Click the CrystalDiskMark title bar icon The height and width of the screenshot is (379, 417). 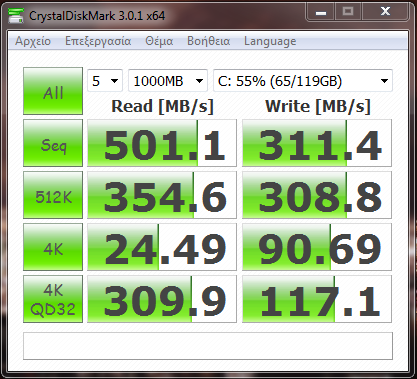coord(16,16)
